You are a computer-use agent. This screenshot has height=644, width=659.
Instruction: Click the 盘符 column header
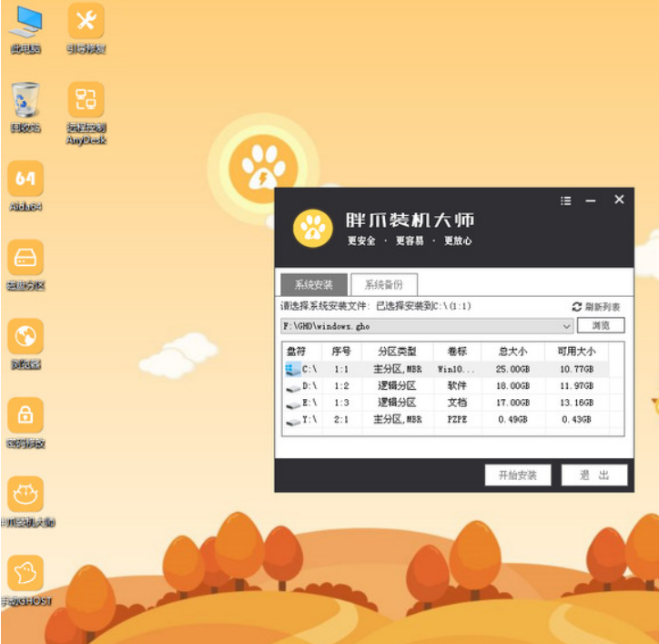[296, 352]
